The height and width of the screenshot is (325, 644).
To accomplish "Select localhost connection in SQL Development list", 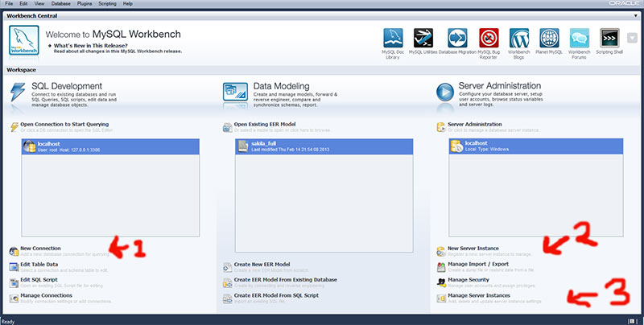I will pos(110,146).
